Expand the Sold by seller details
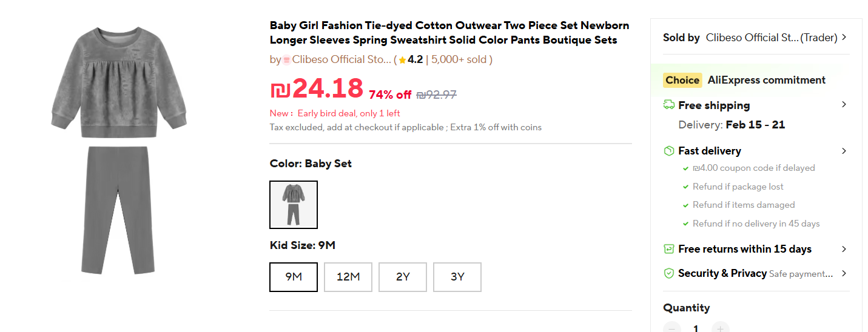The width and height of the screenshot is (868, 332). tap(844, 38)
